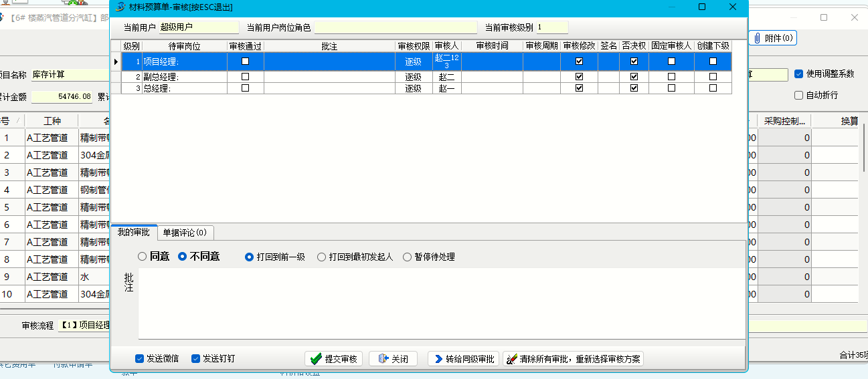The height and width of the screenshot is (379, 868).
Task: Click the green checkmark on 提交审核
Action: [317, 359]
